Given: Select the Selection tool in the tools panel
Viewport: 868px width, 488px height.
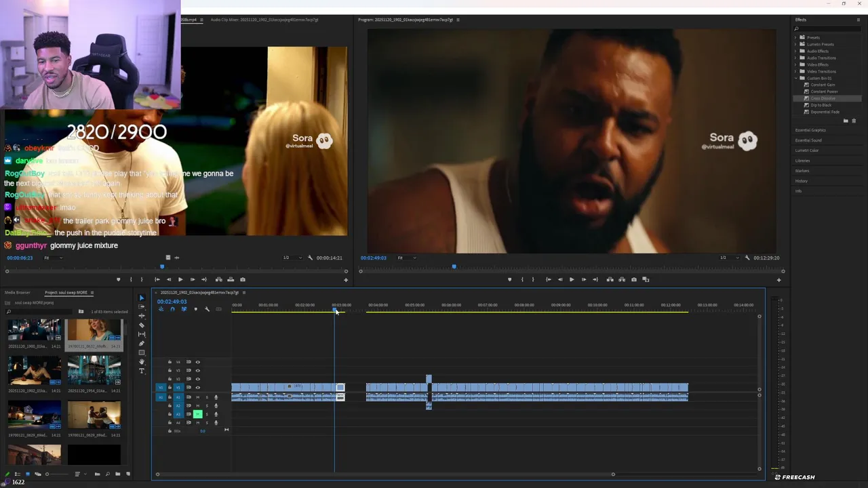Looking at the screenshot, I should [142, 298].
